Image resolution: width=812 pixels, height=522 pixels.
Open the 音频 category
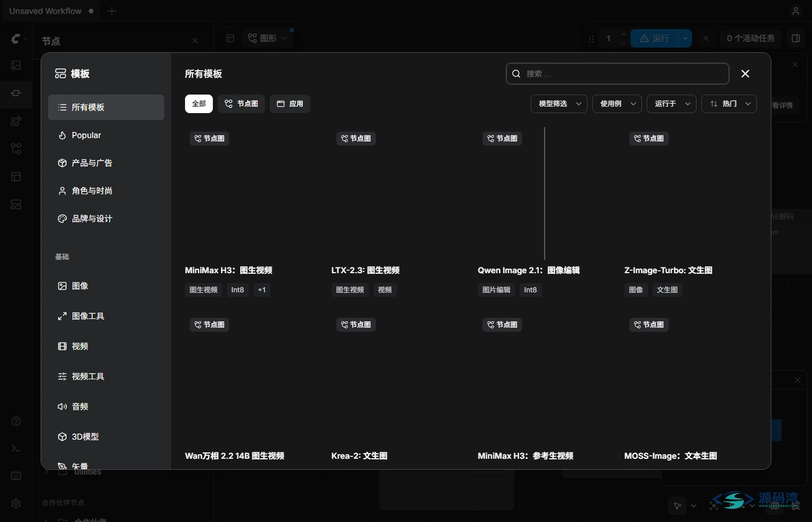(x=106, y=407)
